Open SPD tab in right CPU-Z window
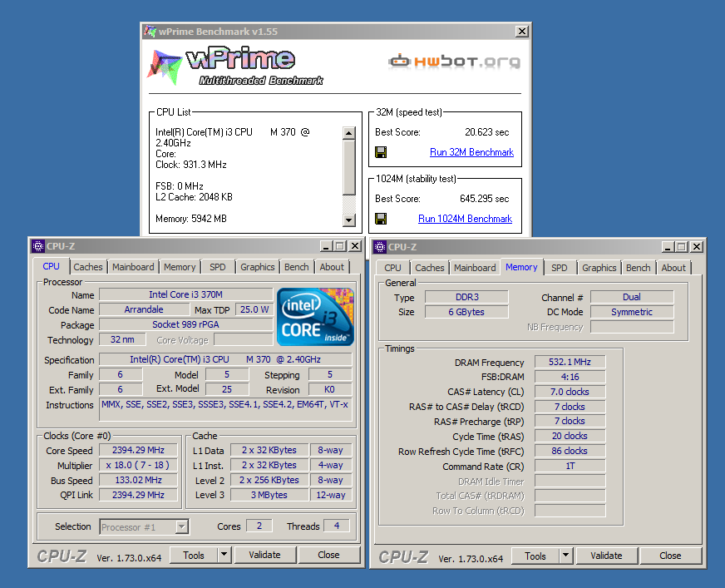Screen dimensions: 725x588 pyautogui.click(x=559, y=268)
